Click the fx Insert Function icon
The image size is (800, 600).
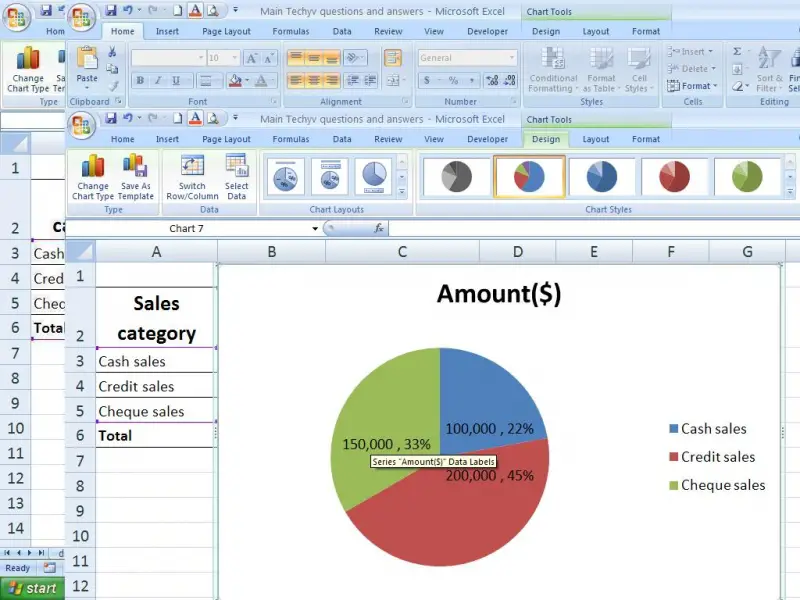[379, 228]
